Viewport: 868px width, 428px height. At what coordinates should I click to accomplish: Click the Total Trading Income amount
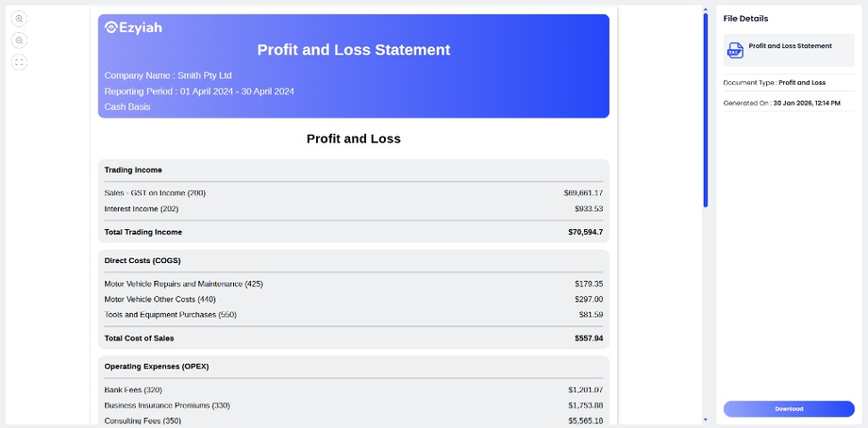coord(585,232)
